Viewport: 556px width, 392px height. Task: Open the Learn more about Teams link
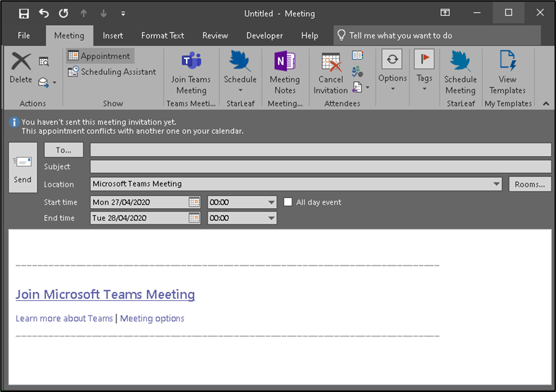[64, 318]
